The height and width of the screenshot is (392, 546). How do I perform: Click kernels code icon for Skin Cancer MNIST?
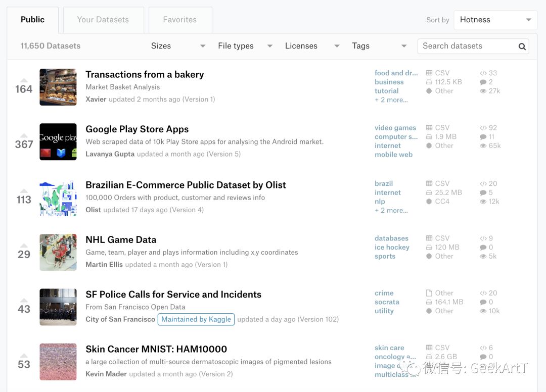(483, 348)
